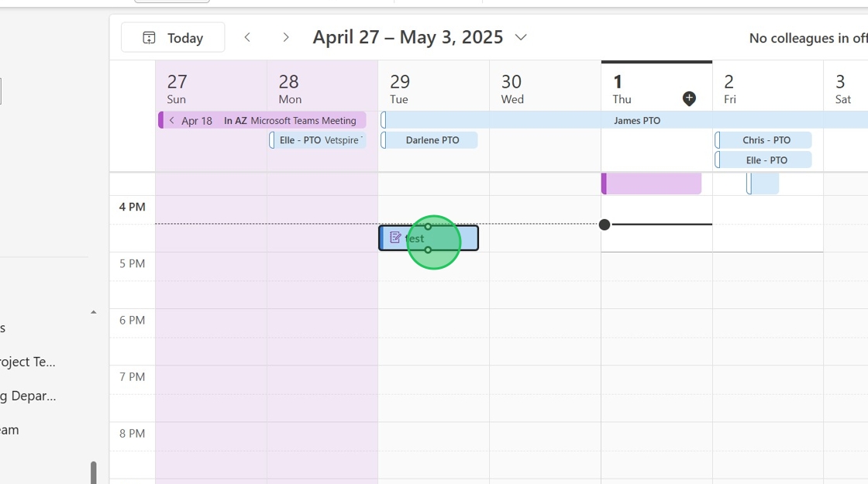Screen dimensions: 868x484
Task: Click the bottom resize handle of test event
Action: point(428,249)
